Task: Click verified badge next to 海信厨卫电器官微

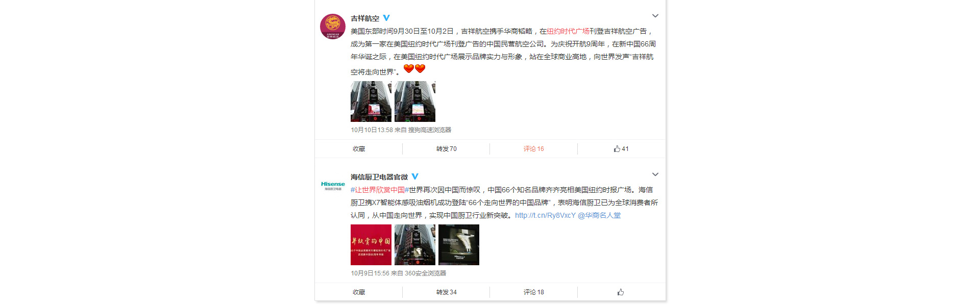Action: click(415, 176)
